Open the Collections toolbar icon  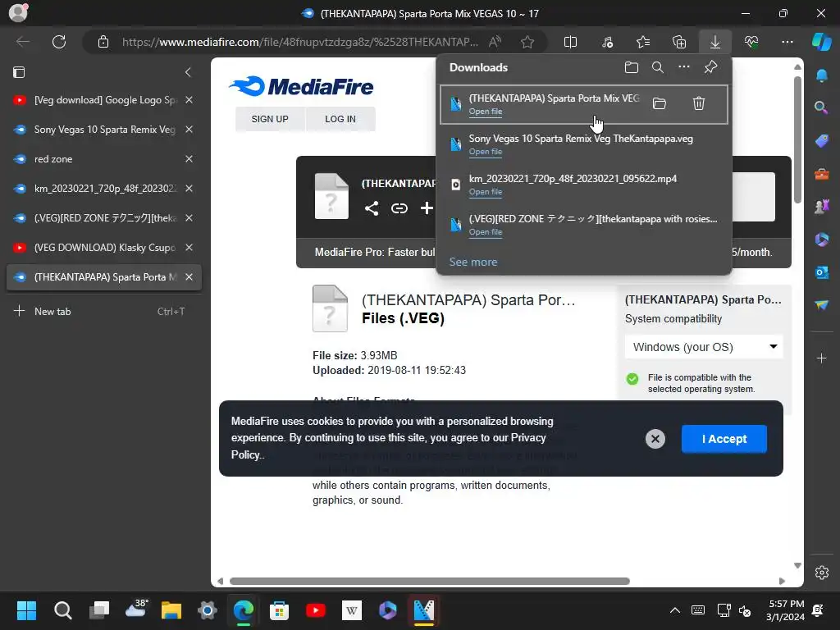tap(679, 42)
